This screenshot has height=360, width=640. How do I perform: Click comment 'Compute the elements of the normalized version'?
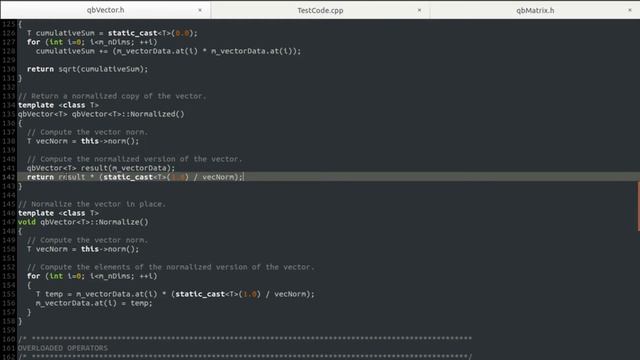pos(171,267)
